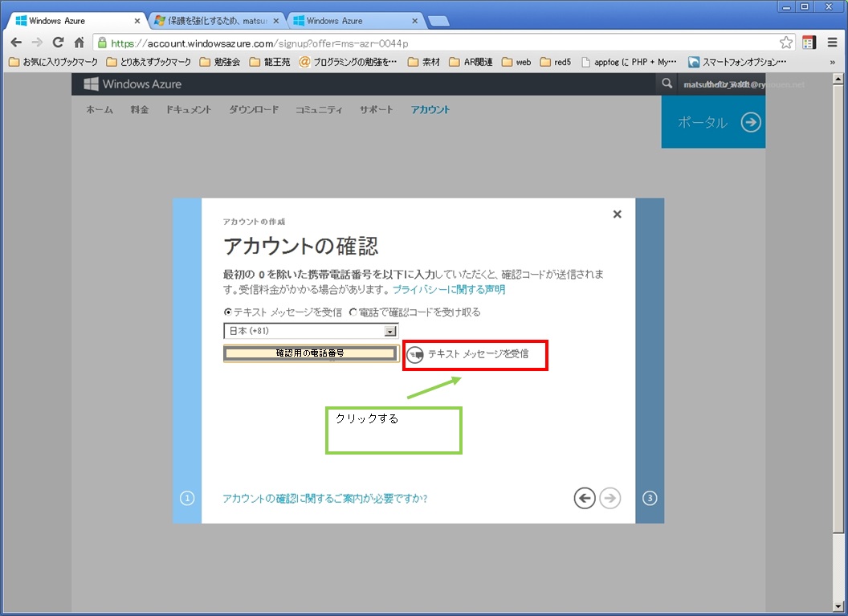Open the ドキュメント navigation item

[189, 110]
